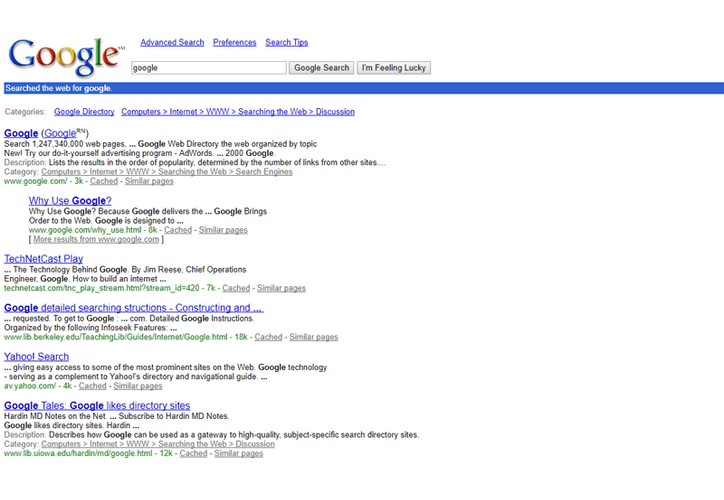Open Similar pages for technetcast.com result

click(281, 288)
